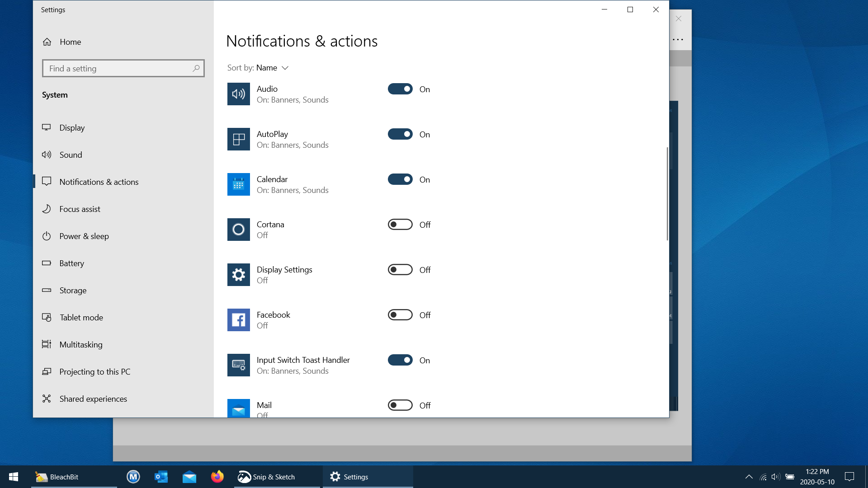Click the Facebook app icon
The image size is (868, 488).
click(x=238, y=320)
